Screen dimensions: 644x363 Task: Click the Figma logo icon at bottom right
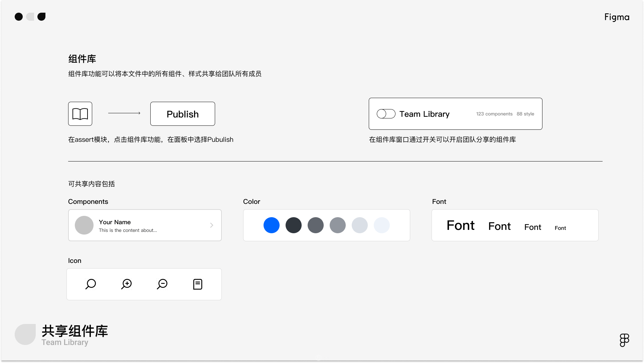click(624, 340)
